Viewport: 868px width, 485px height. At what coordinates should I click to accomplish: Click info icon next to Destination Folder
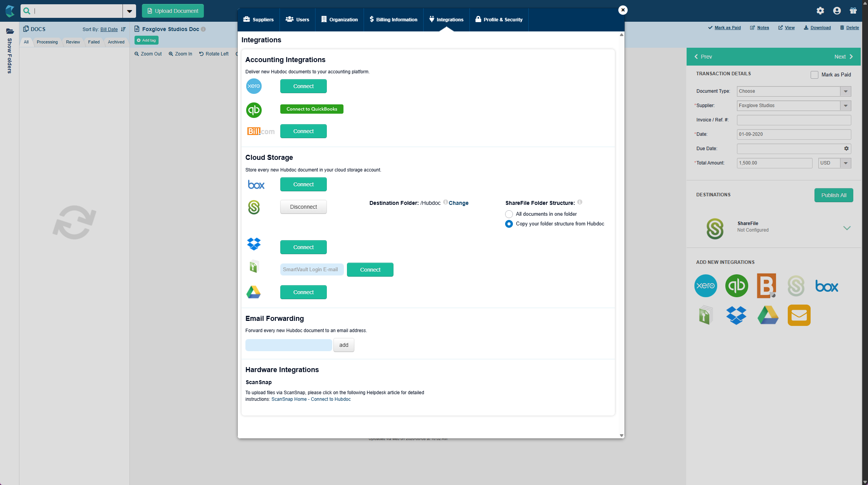445,202
